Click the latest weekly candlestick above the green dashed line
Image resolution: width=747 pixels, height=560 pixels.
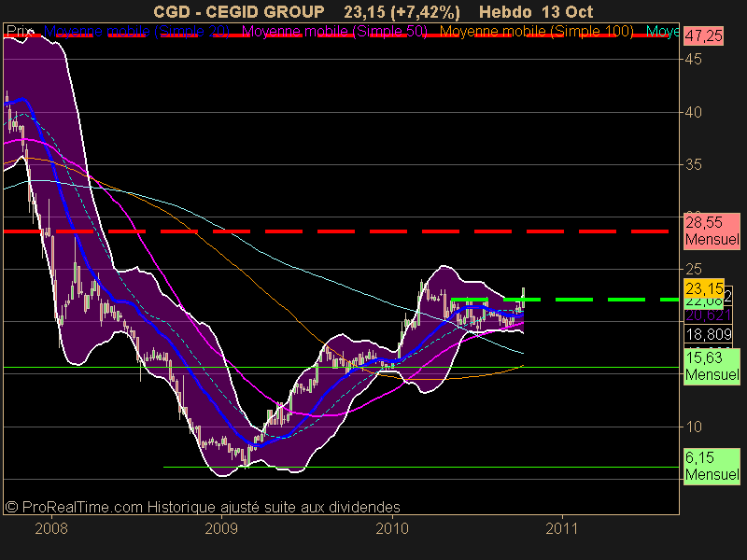523,298
